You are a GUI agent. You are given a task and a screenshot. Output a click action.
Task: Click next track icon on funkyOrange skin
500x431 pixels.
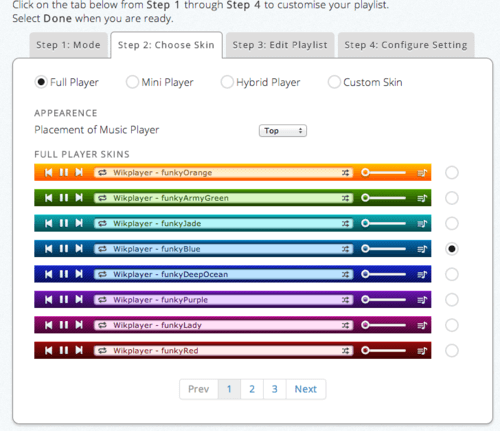coord(79,172)
